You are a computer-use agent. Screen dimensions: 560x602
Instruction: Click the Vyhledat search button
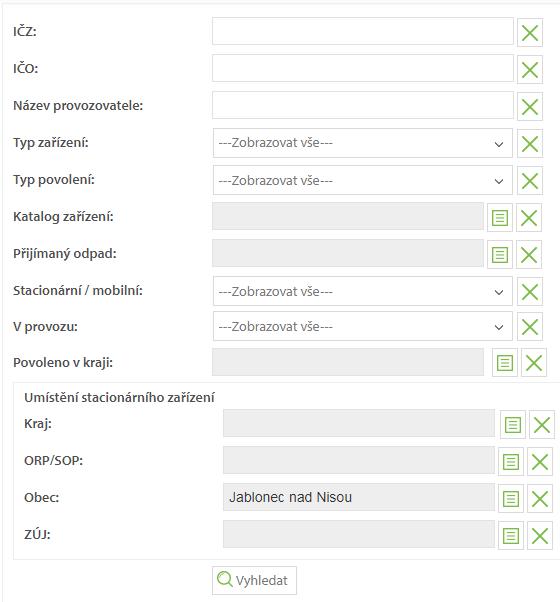coord(254,580)
